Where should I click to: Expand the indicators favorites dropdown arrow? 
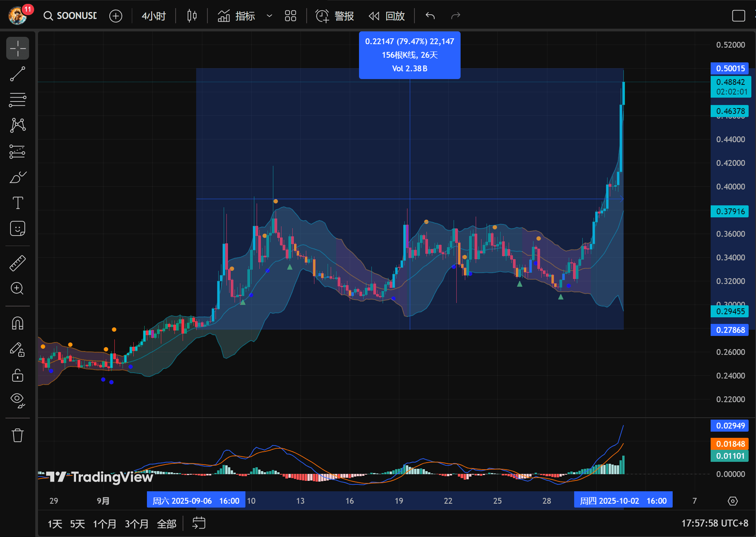coord(269,16)
